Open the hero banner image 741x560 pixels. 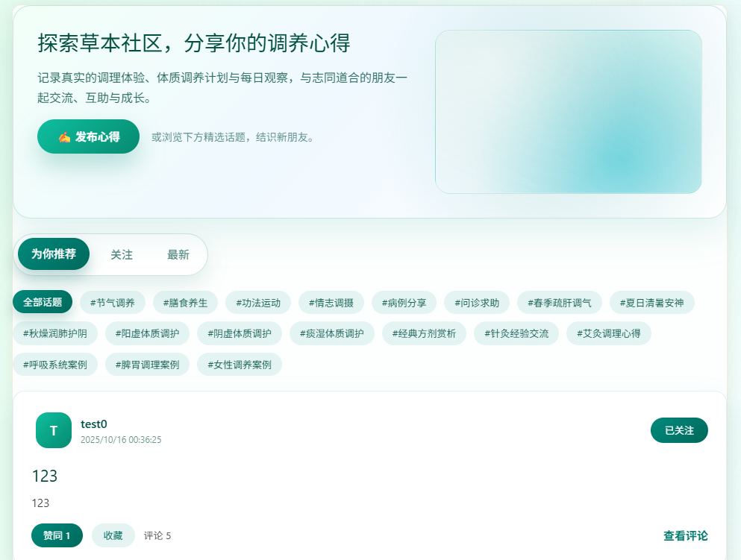tap(568, 112)
